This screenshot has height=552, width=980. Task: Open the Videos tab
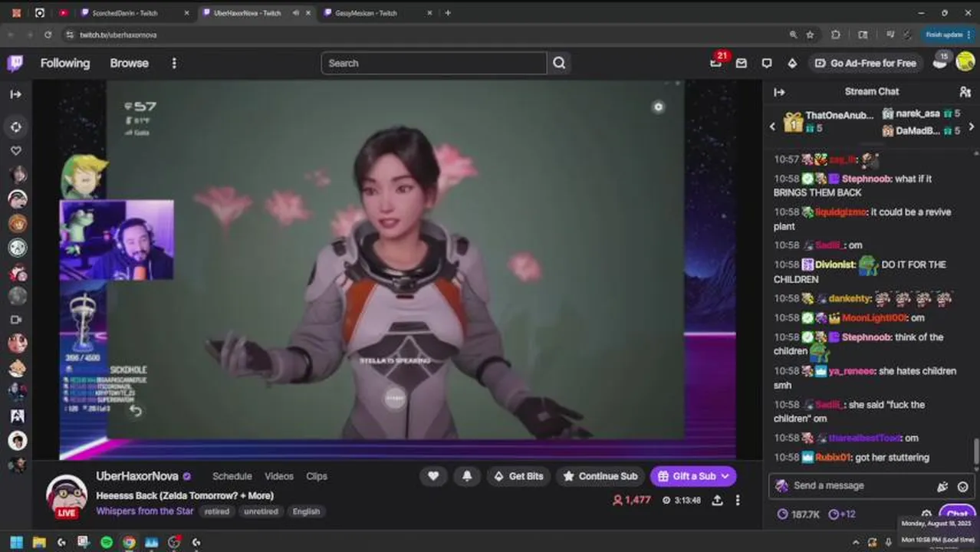[279, 476]
